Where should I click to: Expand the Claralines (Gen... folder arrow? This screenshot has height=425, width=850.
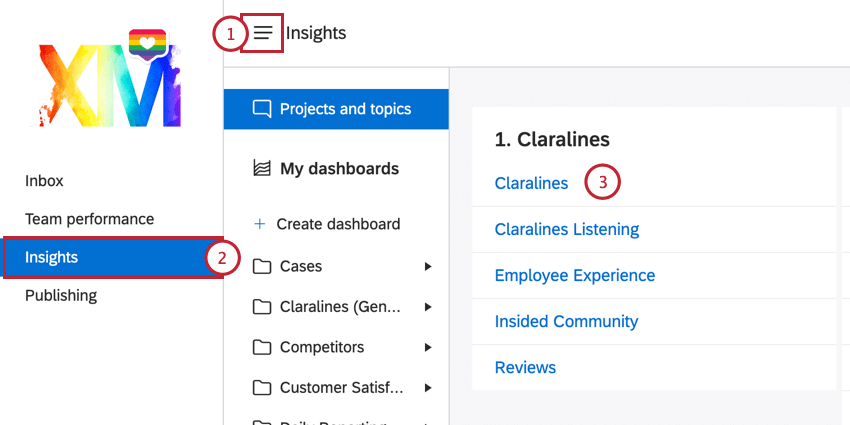coord(428,307)
